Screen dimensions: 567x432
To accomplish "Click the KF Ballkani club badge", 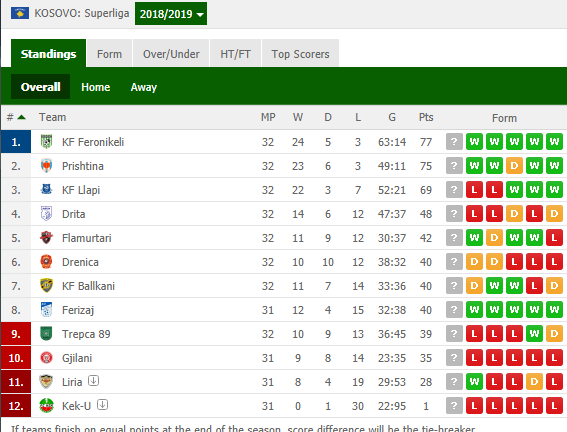I will [x=46, y=286].
